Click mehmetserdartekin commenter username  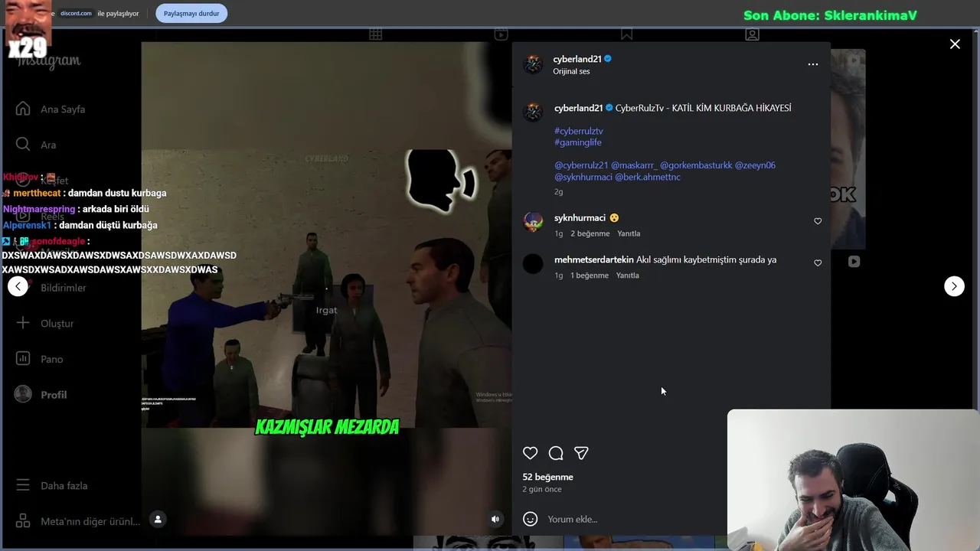[593, 259]
